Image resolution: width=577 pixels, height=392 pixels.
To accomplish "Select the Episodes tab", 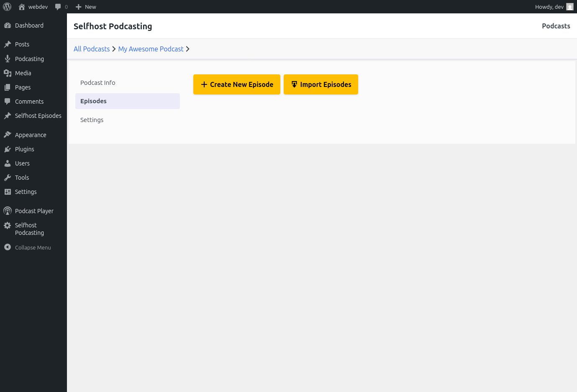I will click(128, 101).
